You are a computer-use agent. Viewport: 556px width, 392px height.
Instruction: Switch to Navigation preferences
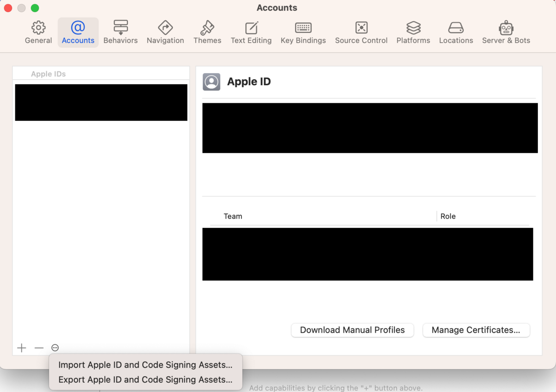(165, 32)
